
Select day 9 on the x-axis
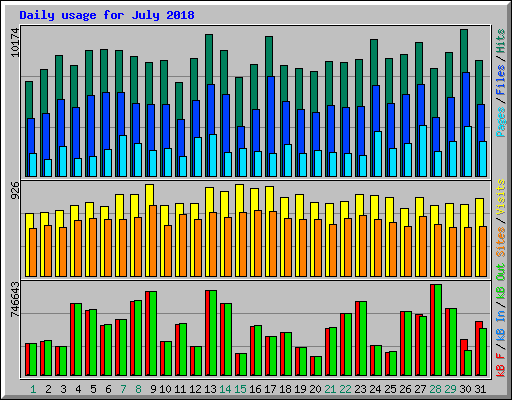[153, 389]
